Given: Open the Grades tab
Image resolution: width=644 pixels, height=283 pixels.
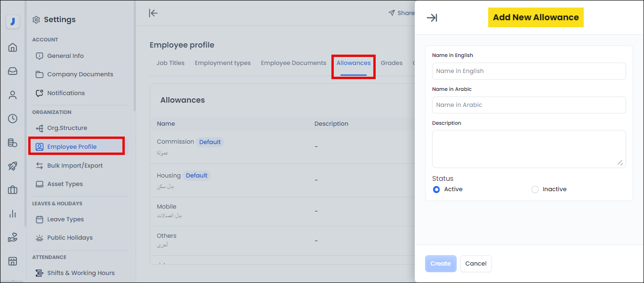Looking at the screenshot, I should tap(391, 63).
